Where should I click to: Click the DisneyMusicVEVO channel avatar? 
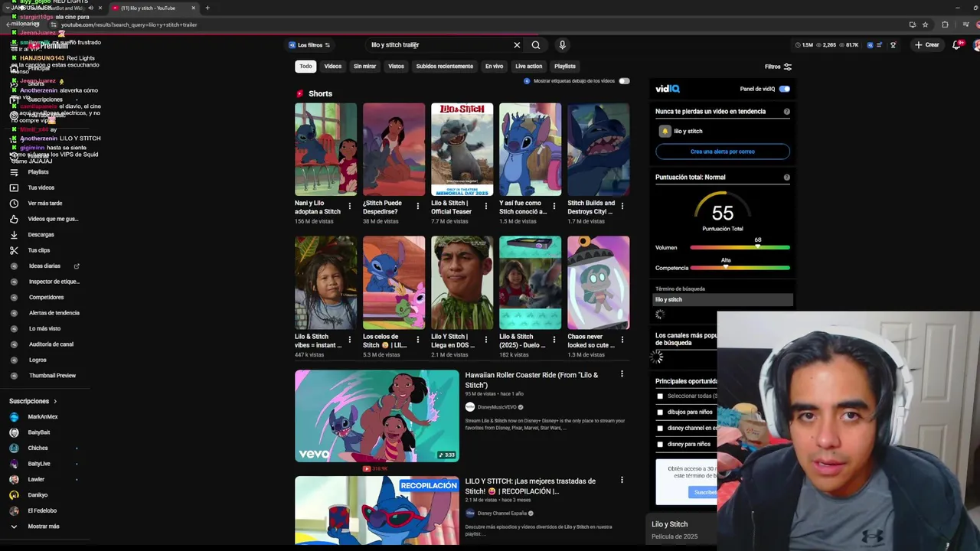(470, 407)
